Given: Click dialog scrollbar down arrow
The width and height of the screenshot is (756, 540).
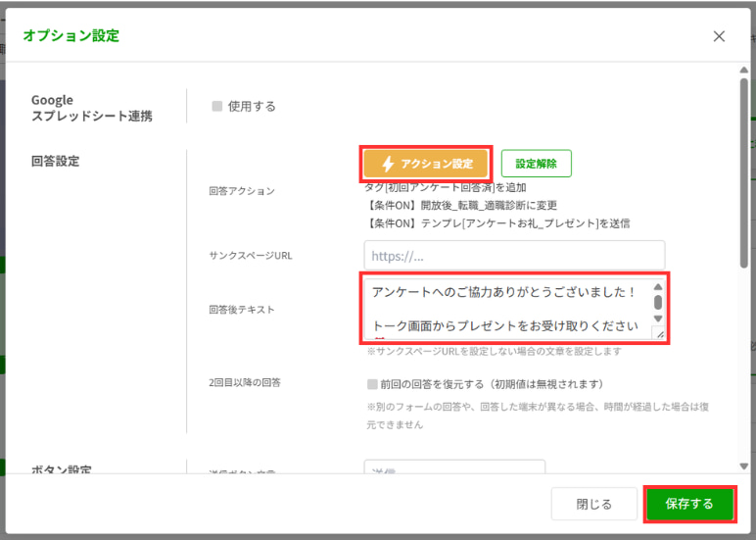Looking at the screenshot, I should 744,466.
